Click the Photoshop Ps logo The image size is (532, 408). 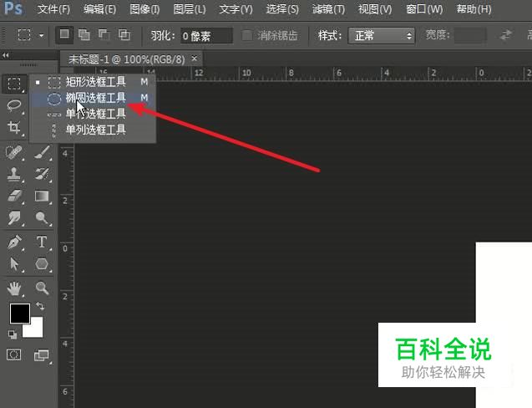(x=13, y=8)
